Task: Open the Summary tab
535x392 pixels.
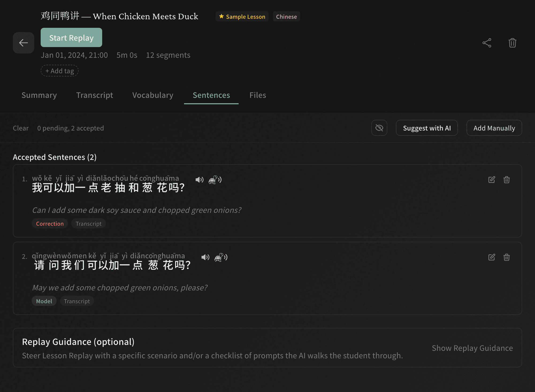Action: tap(39, 95)
